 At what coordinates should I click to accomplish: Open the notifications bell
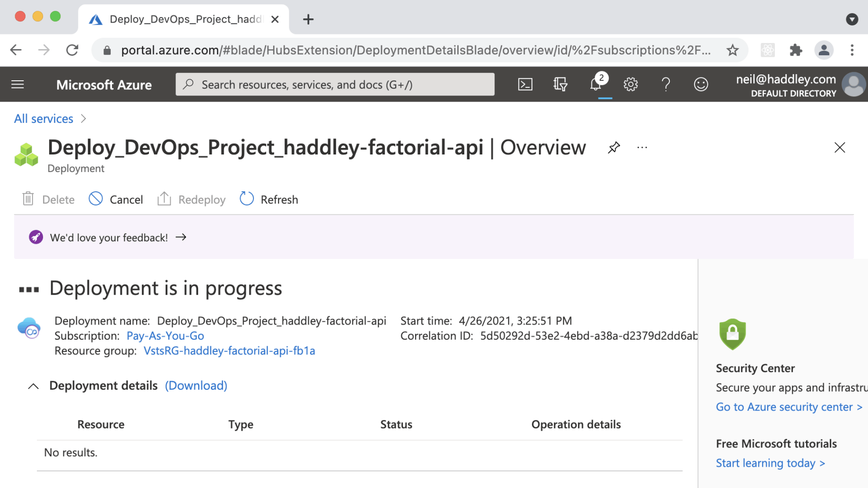click(596, 85)
